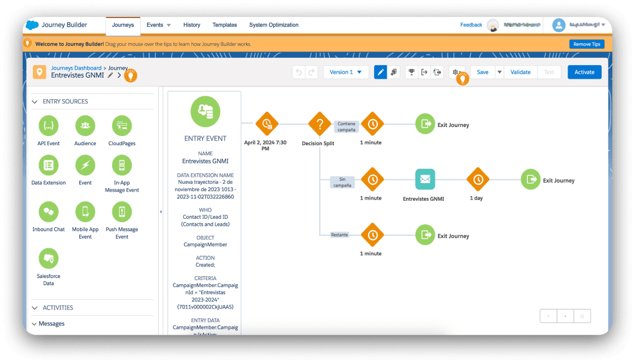Click the Salesforce cloud logo
The height and width of the screenshot is (364, 635).
(x=32, y=25)
